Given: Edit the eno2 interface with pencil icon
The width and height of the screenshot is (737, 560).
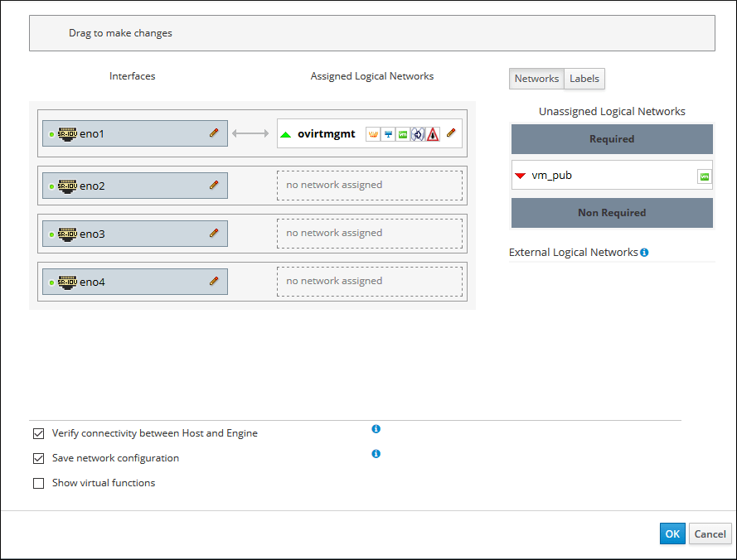Looking at the screenshot, I should (x=214, y=186).
